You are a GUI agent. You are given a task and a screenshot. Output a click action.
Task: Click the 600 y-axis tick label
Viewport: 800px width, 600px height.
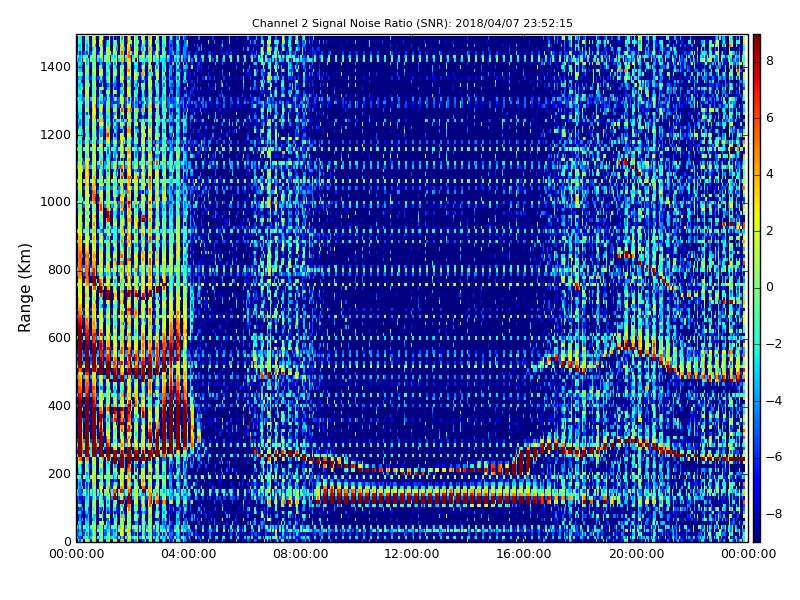tap(60, 338)
